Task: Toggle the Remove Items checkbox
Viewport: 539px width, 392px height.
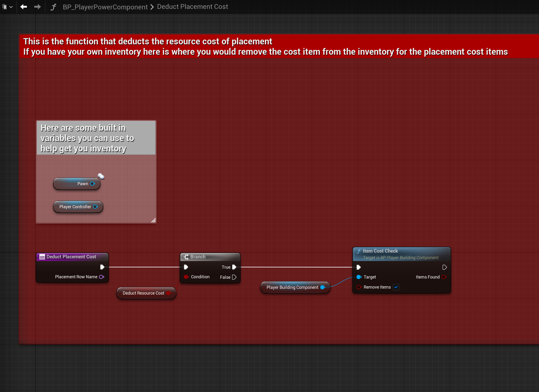Action: pos(396,287)
